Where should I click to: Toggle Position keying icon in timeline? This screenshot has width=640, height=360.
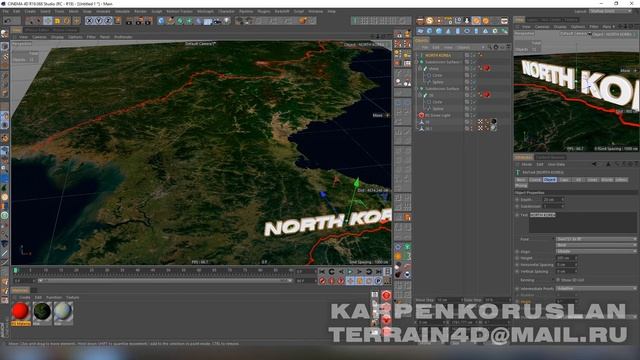(x=350, y=281)
